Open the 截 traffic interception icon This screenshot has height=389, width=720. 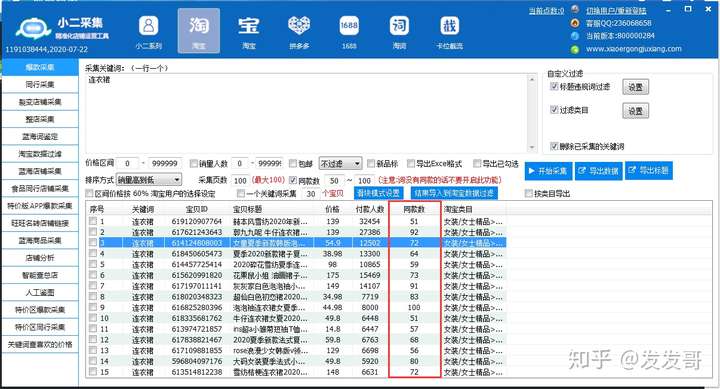450,26
